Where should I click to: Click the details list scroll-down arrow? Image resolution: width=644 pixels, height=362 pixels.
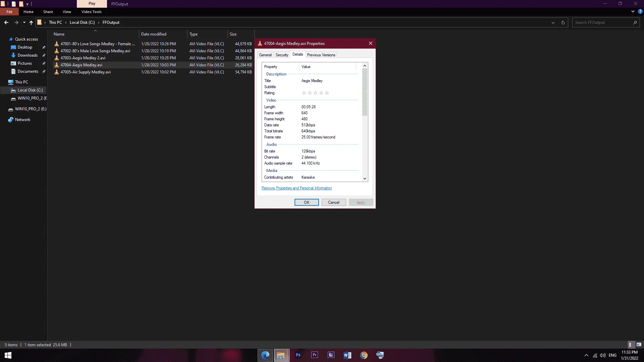(365, 179)
